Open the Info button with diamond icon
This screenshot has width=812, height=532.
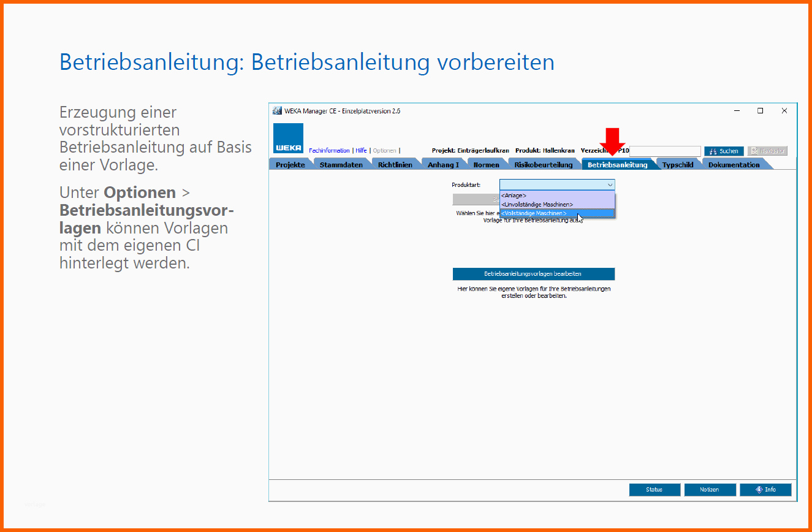pyautogui.click(x=765, y=490)
